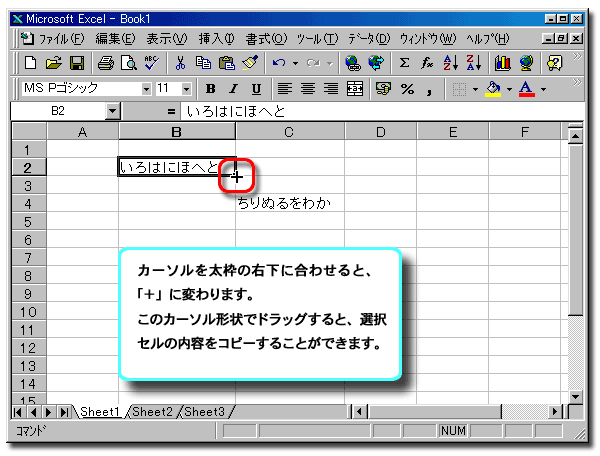Apply Comma style icon

[x=429, y=90]
